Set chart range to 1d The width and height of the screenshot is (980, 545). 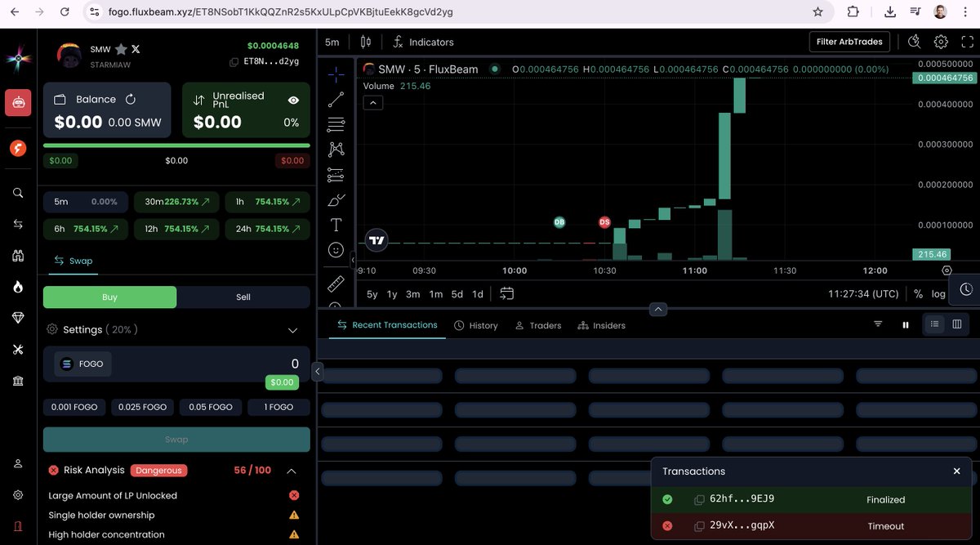(x=478, y=294)
